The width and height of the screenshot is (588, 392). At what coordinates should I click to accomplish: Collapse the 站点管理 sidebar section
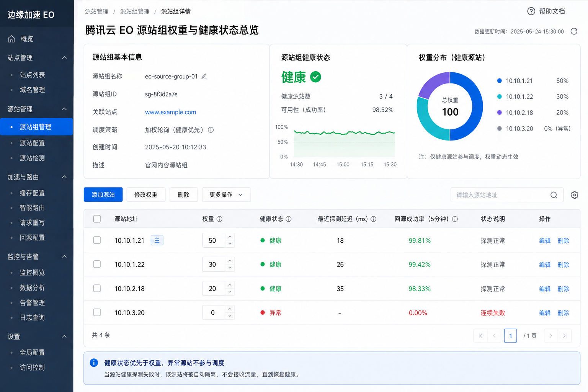[64, 57]
